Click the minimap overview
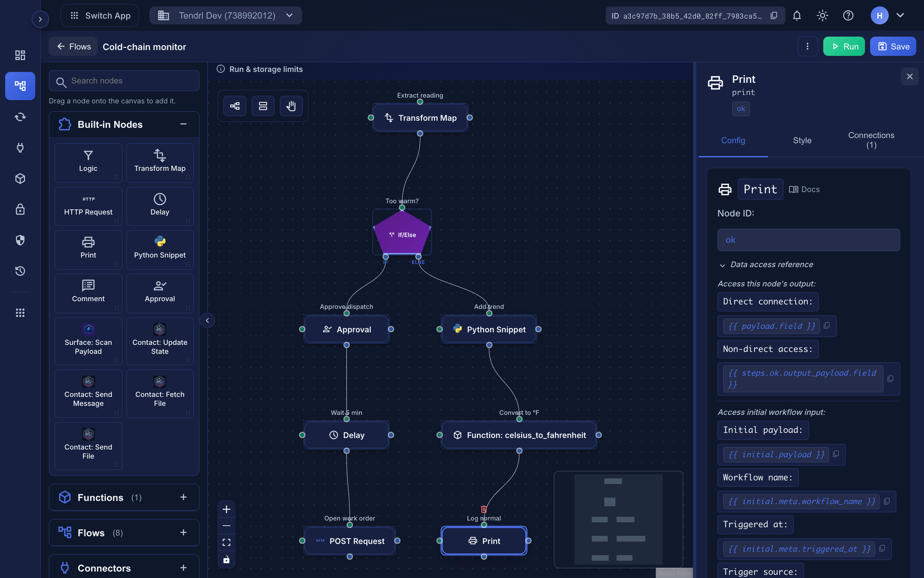The image size is (924, 578). 618,519
